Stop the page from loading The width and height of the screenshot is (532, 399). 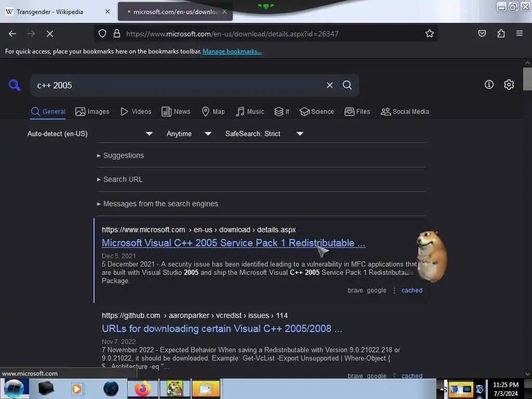pos(49,34)
